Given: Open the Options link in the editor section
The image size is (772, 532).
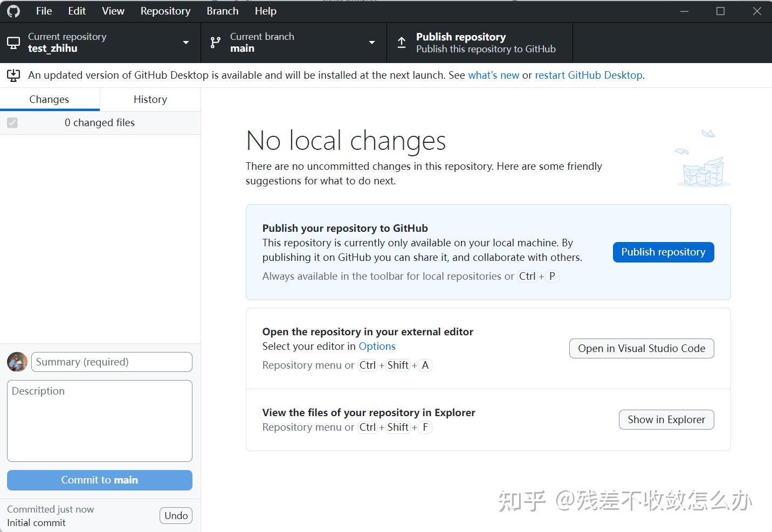Looking at the screenshot, I should point(377,346).
